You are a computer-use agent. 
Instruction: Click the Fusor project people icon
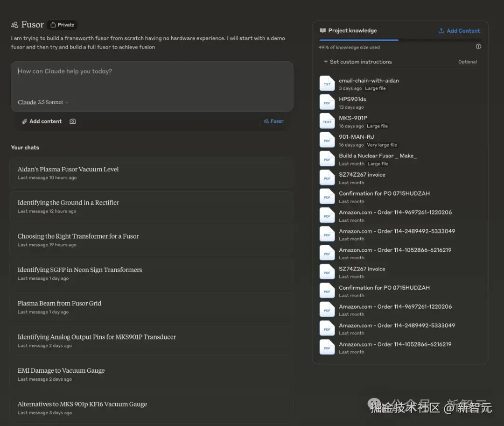[14, 25]
